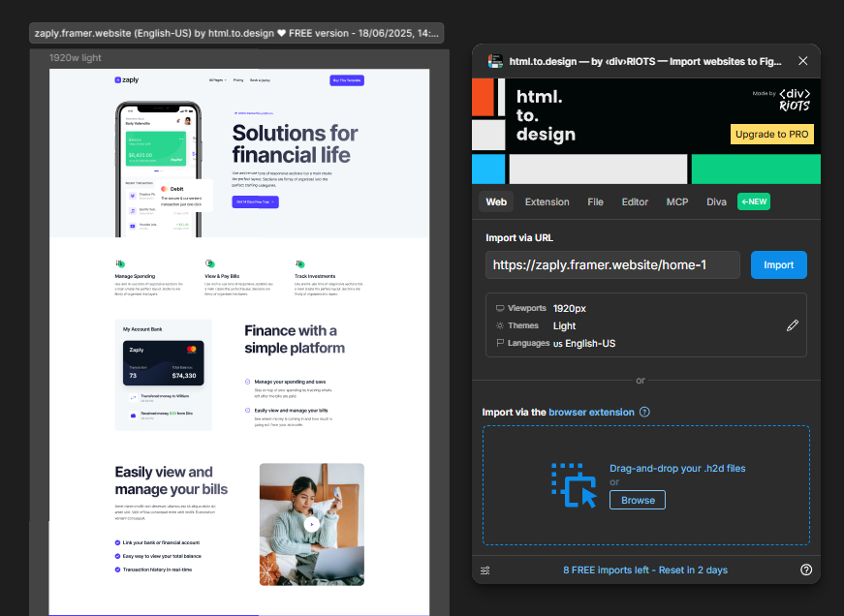Image resolution: width=844 pixels, height=616 pixels.
Task: Open the File tab
Action: tap(595, 201)
